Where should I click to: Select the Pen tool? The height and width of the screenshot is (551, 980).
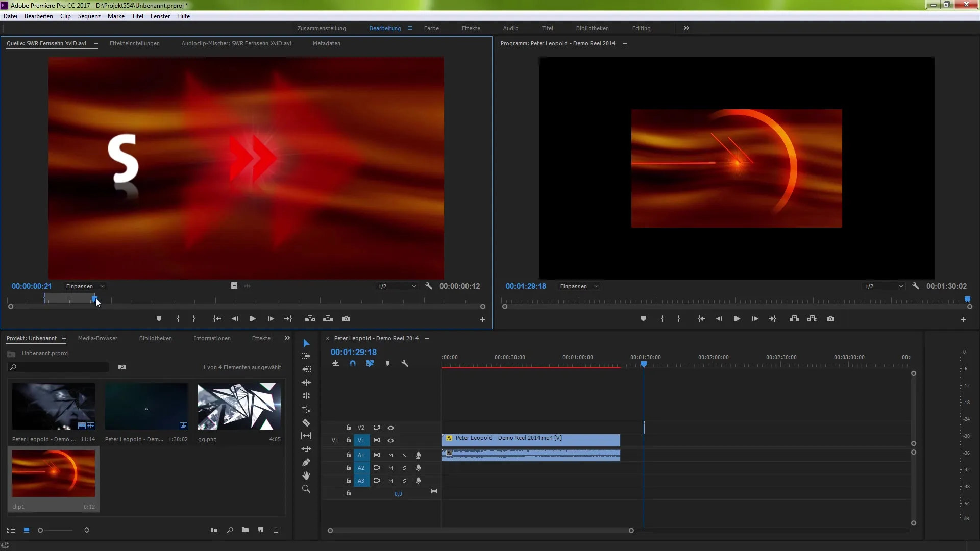306,462
